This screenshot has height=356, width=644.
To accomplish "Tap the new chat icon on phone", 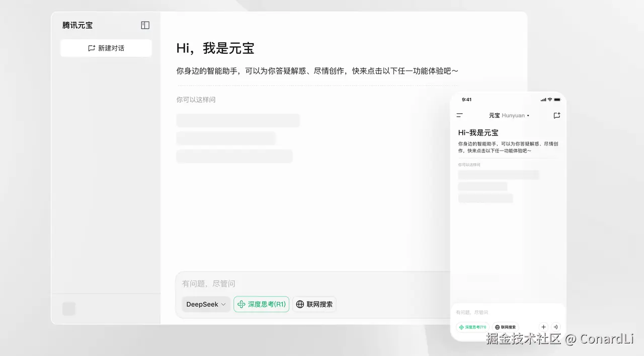I will 556,115.
